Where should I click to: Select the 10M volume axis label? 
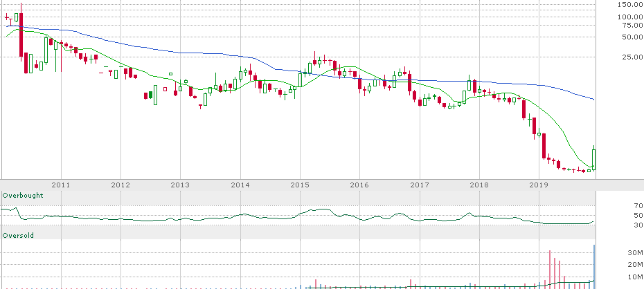point(636,277)
